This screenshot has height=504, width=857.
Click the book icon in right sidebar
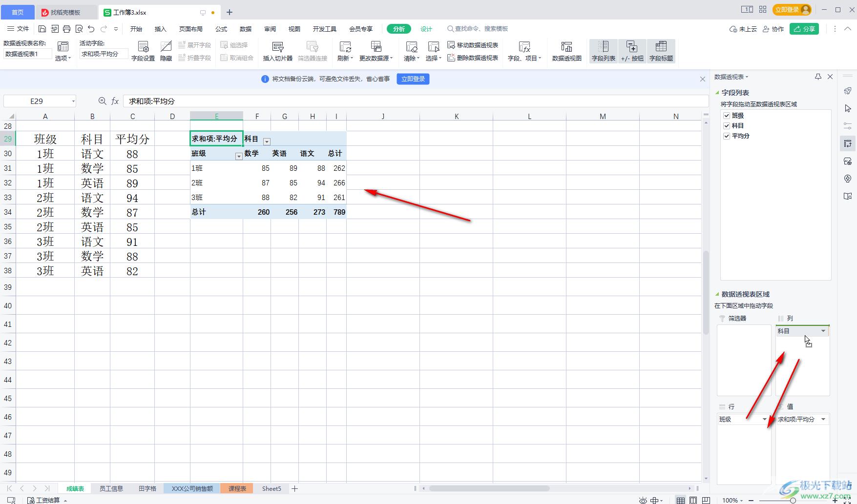[x=848, y=196]
